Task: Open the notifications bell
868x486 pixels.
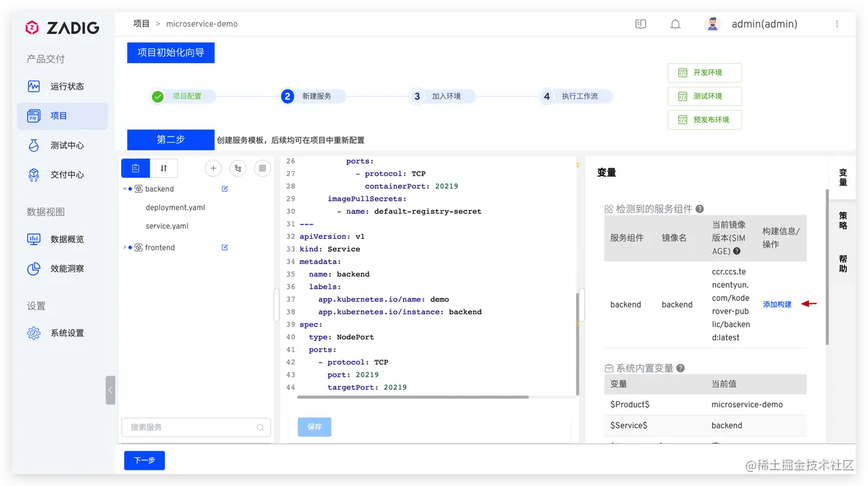Action: click(675, 24)
